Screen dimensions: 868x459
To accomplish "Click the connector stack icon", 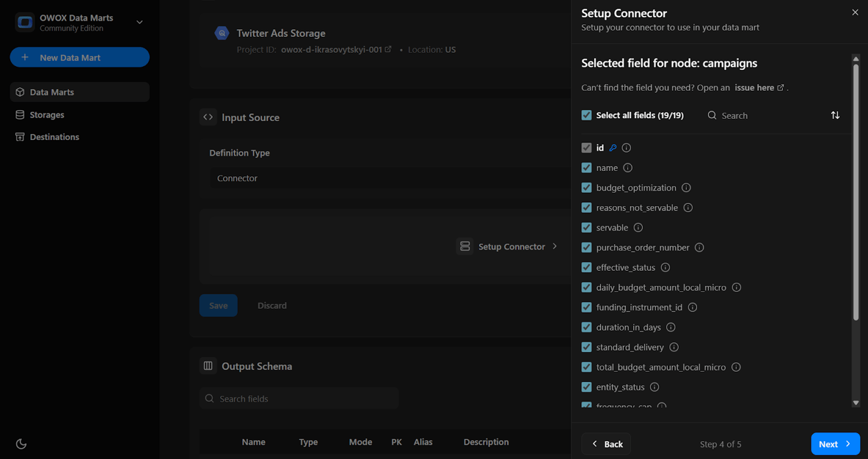I will pos(465,246).
